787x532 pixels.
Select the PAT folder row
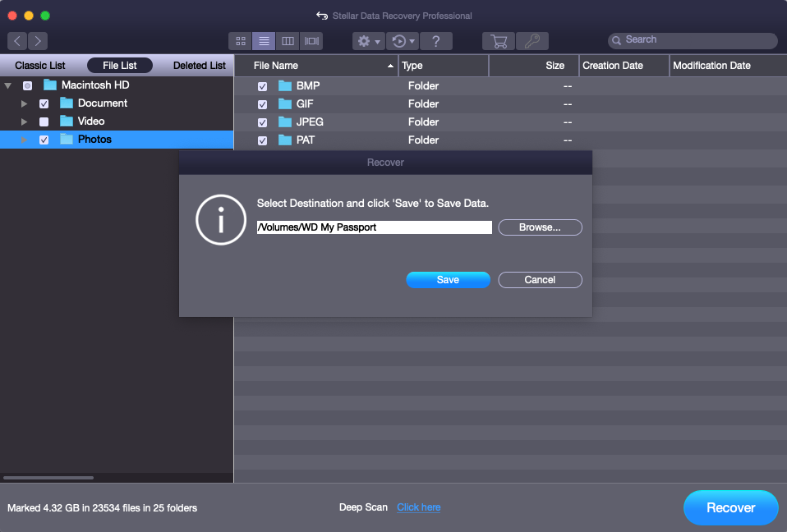point(510,140)
